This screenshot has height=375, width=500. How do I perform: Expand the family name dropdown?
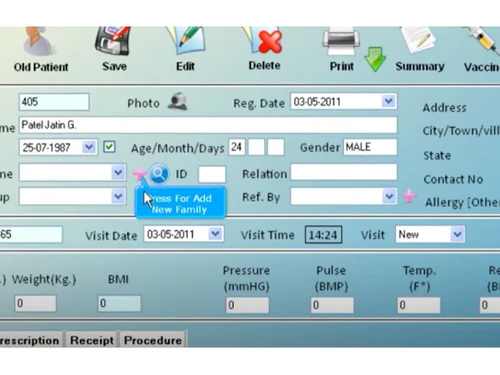(118, 172)
